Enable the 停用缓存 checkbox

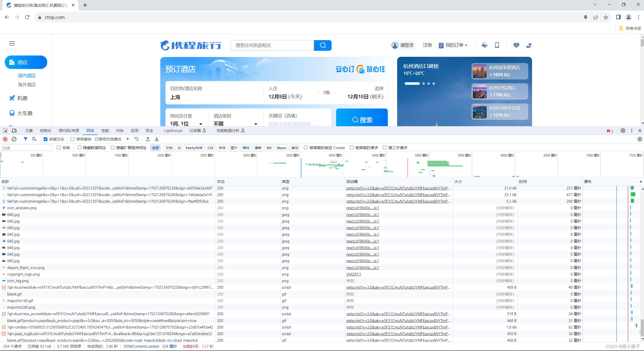click(x=72, y=139)
